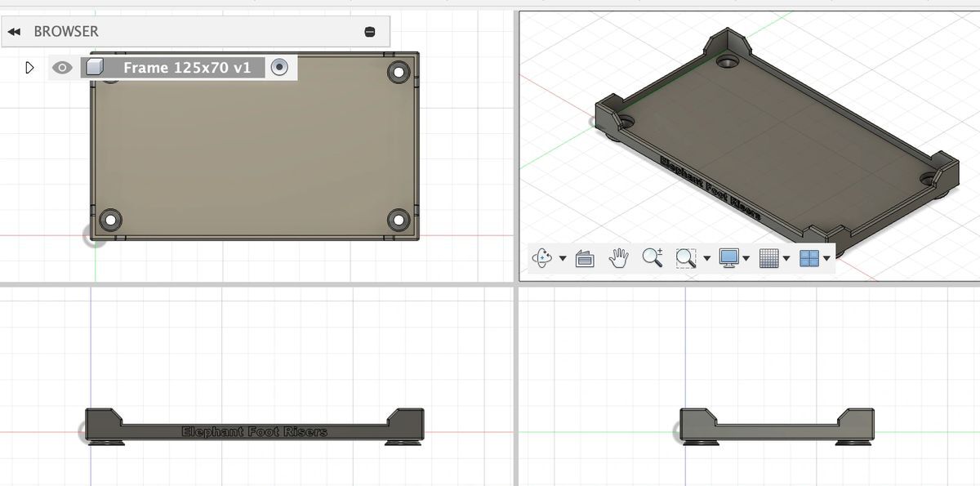This screenshot has height=486, width=980.
Task: Collapse the Browser panel using the double-arrow
Action: click(14, 31)
